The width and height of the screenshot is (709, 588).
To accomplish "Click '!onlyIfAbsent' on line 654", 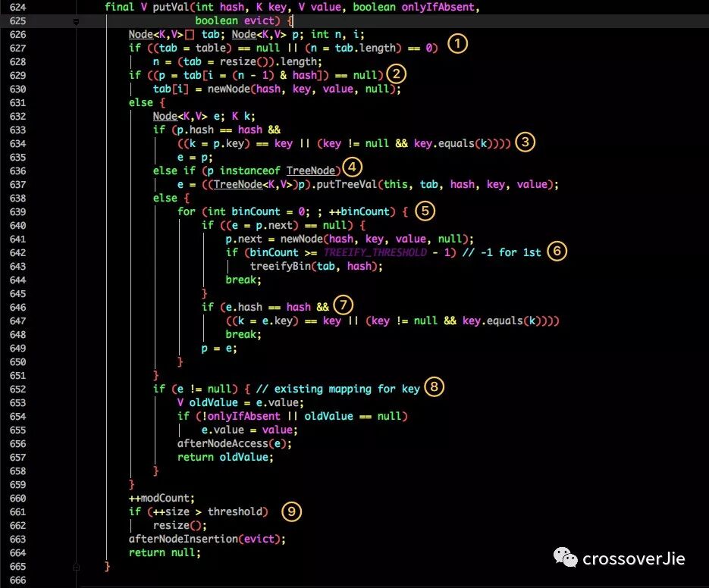I will pyautogui.click(x=241, y=417).
